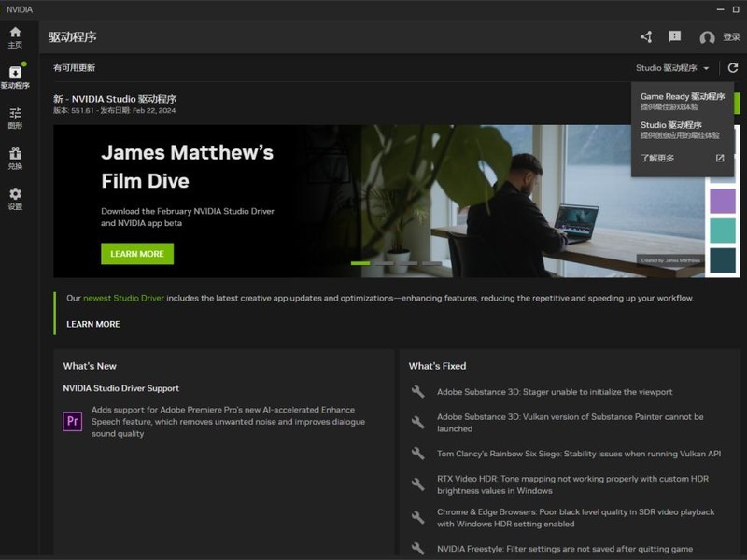This screenshot has height=560, width=747.
Task: Open 了解更多 menu entry
Action: point(683,158)
